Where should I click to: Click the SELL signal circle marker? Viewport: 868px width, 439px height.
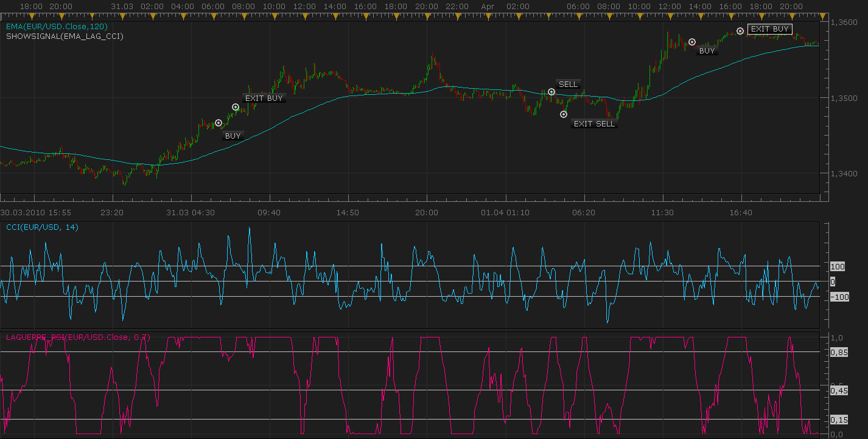pyautogui.click(x=551, y=92)
